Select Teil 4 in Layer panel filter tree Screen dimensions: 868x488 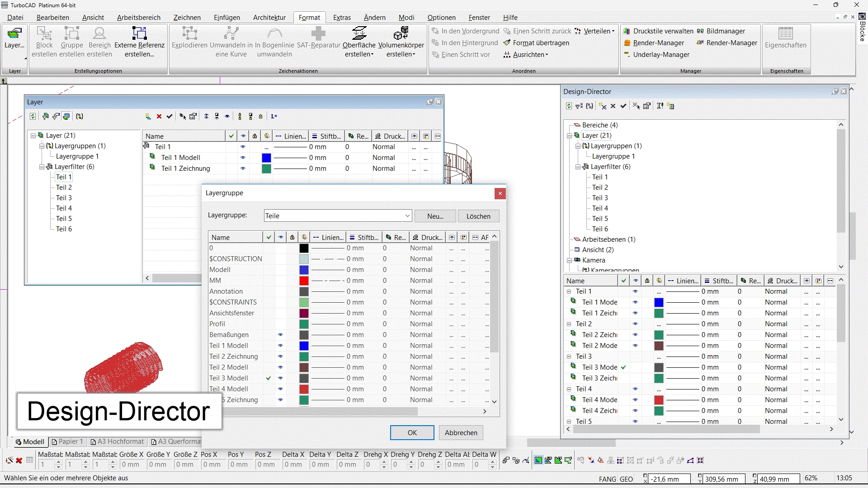point(64,208)
